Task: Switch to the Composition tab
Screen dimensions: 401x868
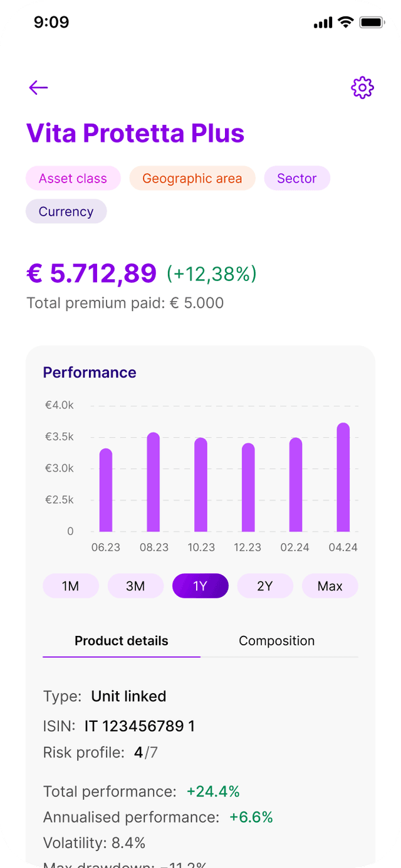Action: point(277,641)
